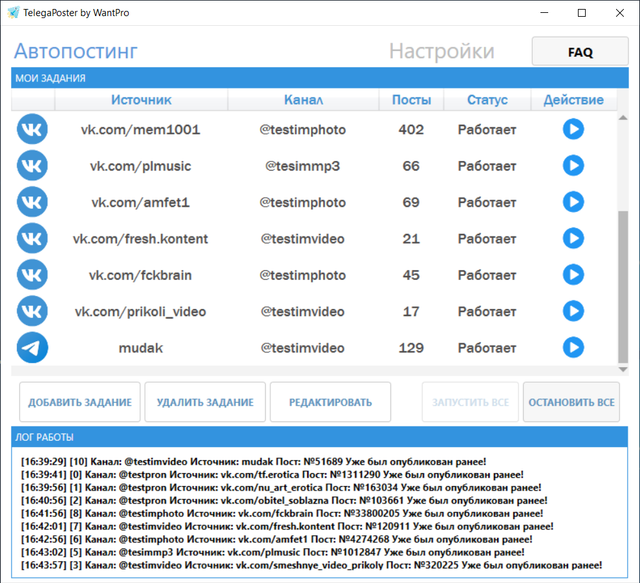The width and height of the screenshot is (640, 583).
Task: Click the ЗАПУСТИТЬ ВСЕ button
Action: [x=471, y=402]
